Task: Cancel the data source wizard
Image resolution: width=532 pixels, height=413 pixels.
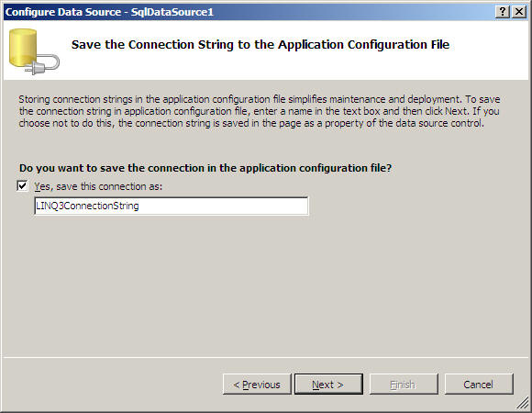Action: click(479, 385)
